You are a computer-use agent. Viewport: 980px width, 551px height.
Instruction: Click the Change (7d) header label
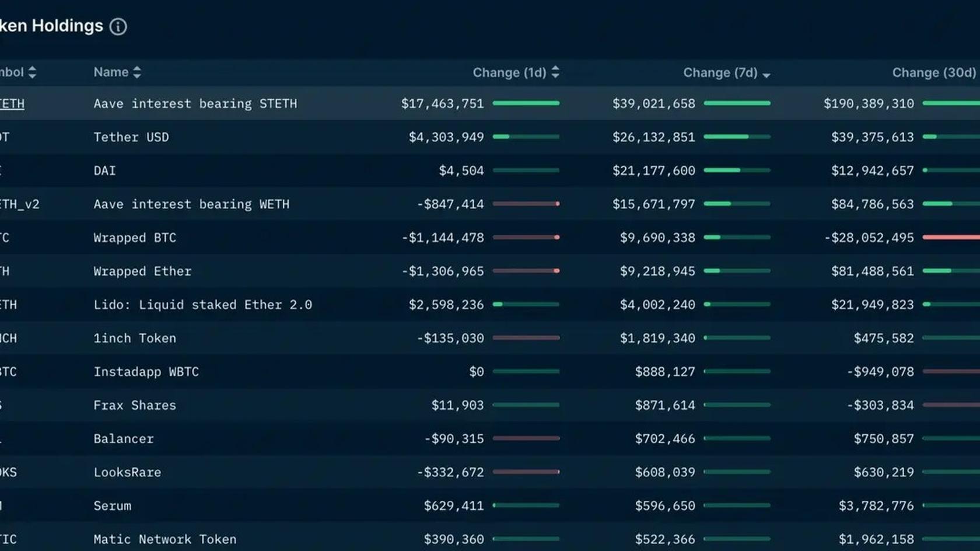(720, 72)
